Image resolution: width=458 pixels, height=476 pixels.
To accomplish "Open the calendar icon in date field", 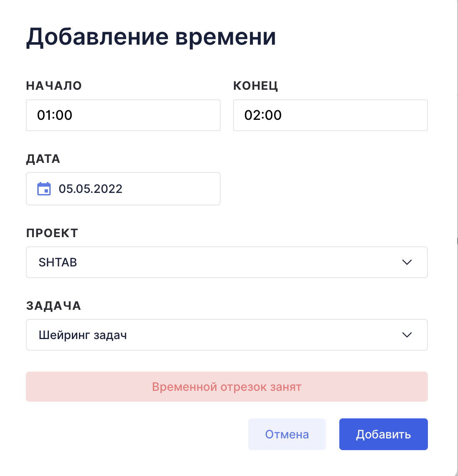I will point(44,189).
